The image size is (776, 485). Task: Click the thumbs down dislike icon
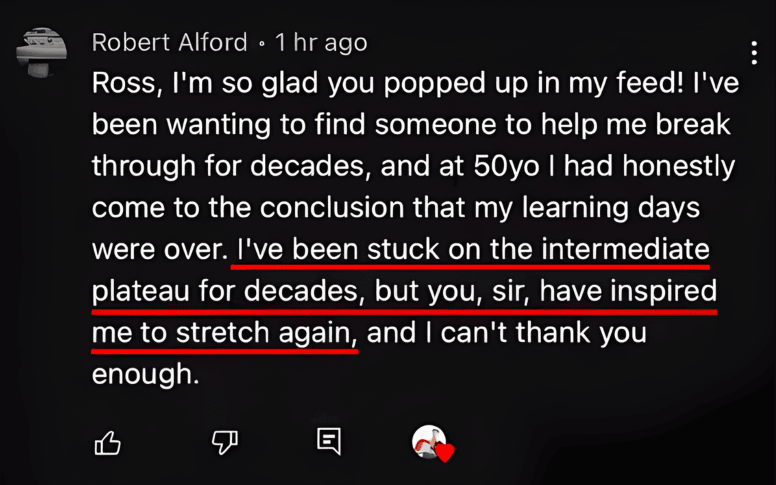(x=224, y=442)
